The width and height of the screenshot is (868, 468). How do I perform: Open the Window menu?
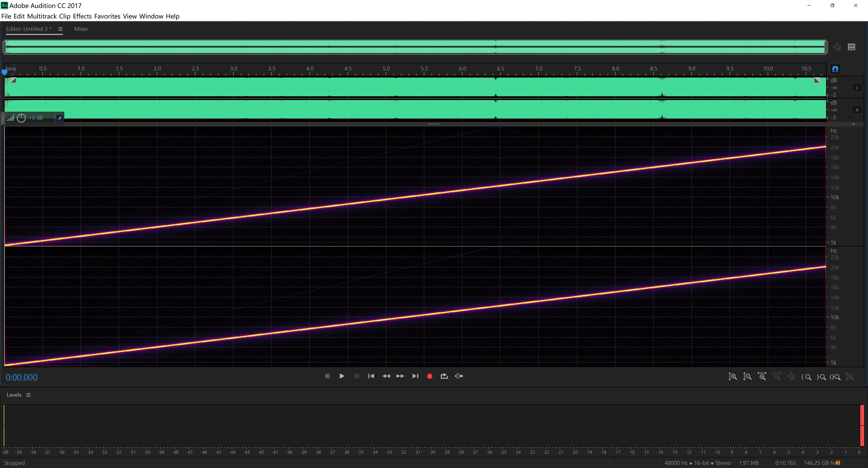click(x=151, y=16)
